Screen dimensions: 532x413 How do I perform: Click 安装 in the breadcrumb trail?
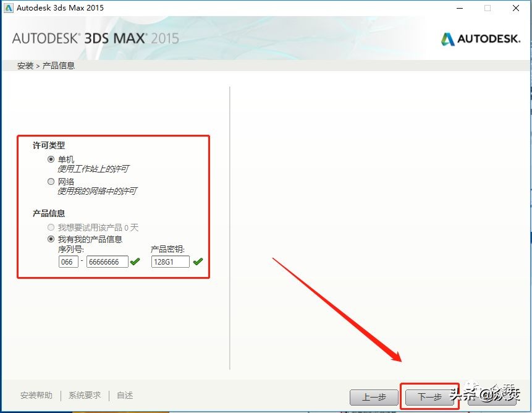(25, 65)
